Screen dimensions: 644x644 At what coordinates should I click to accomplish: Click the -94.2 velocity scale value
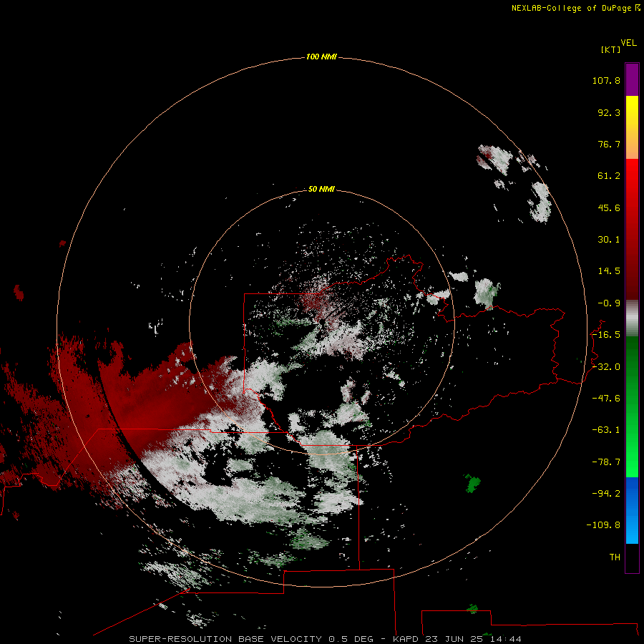[606, 494]
